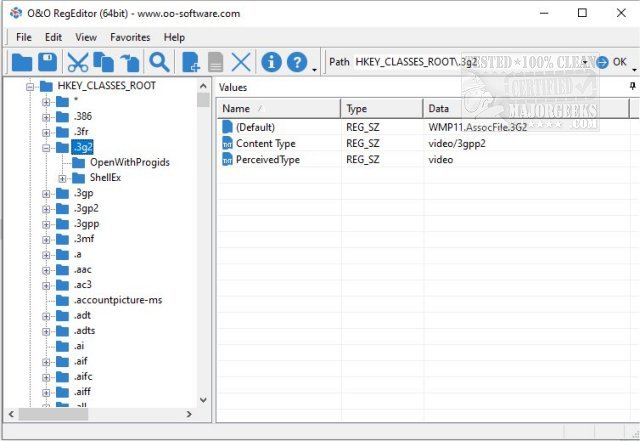Image resolution: width=640 pixels, height=441 pixels.
Task: Click the .ai folder icon
Action: [62, 346]
